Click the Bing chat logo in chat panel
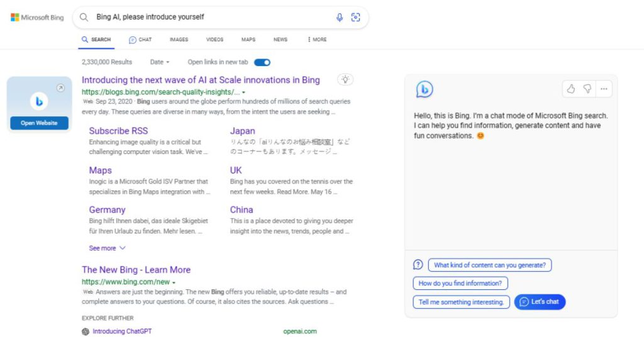Image resolution: width=644 pixels, height=337 pixels. (425, 89)
